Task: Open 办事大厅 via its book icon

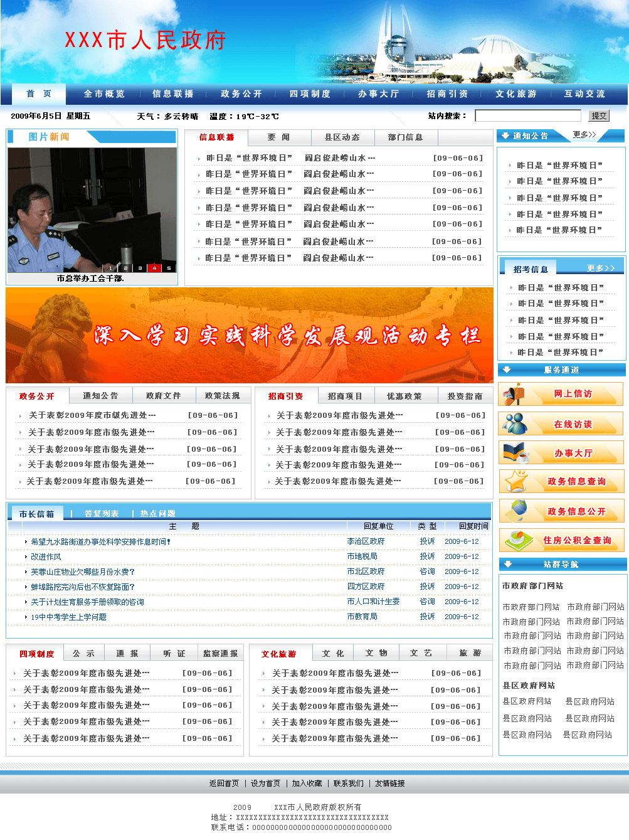Action: tap(514, 452)
